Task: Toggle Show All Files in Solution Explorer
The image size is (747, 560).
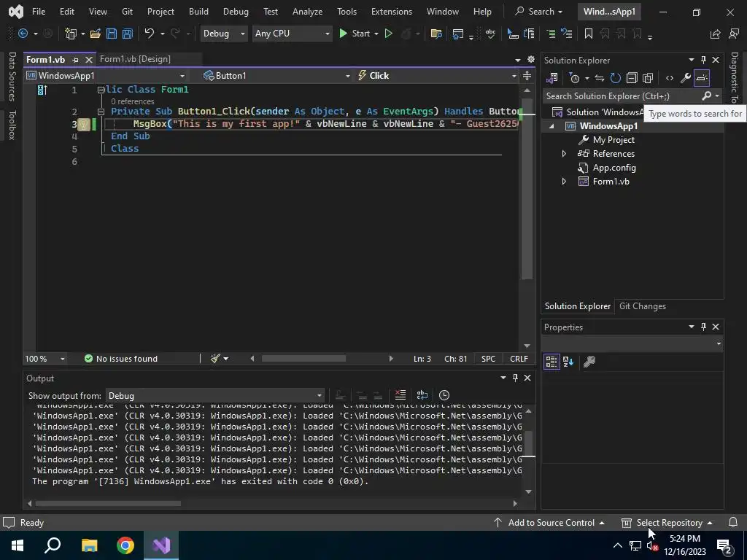Action: pos(648,78)
